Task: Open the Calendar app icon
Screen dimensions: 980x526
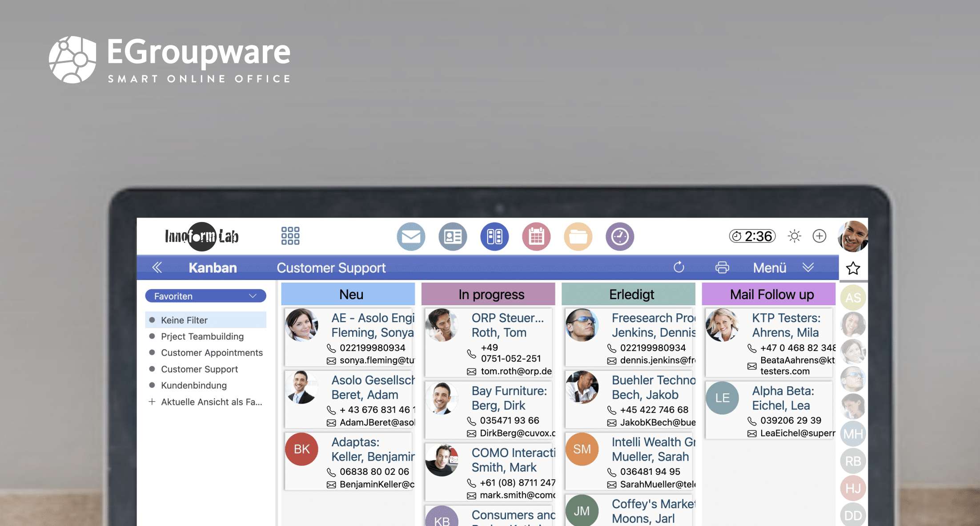Action: click(x=536, y=237)
